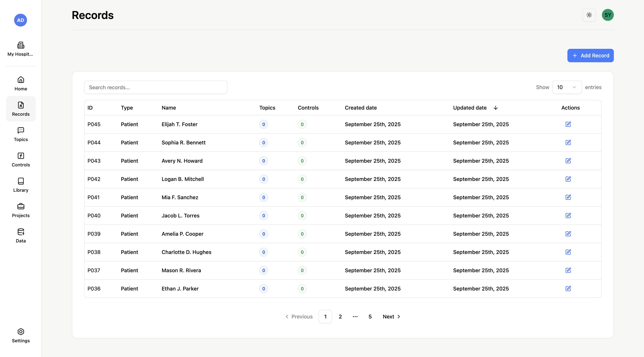Edit record for Elijah T. Foster
The width and height of the screenshot is (644, 357).
point(568,124)
